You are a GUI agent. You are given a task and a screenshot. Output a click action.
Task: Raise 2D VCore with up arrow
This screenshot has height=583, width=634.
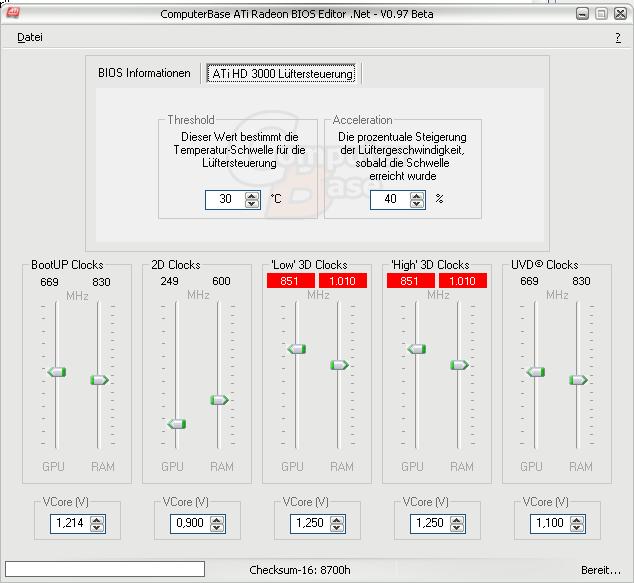coord(217,520)
